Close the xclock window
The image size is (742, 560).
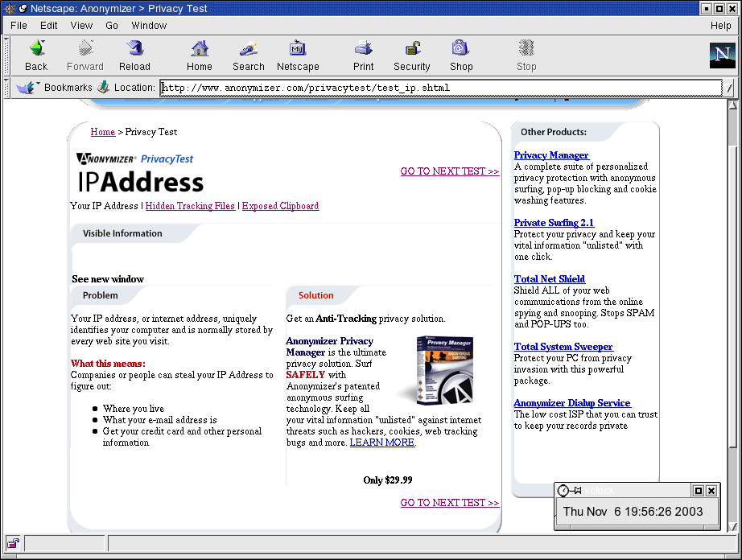(711, 491)
